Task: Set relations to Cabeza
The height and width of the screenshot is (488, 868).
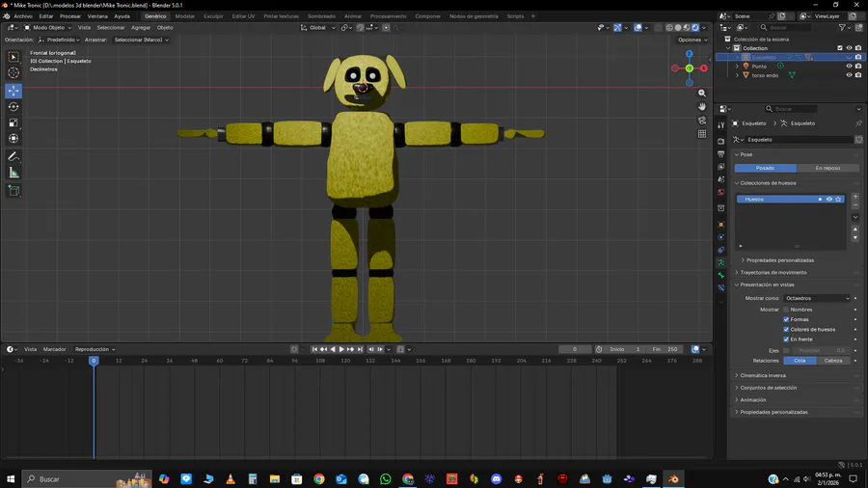Action: 833,361
